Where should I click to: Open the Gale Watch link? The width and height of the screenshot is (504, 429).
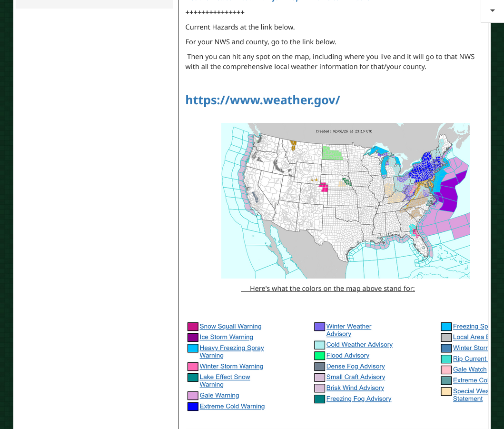pos(469,369)
